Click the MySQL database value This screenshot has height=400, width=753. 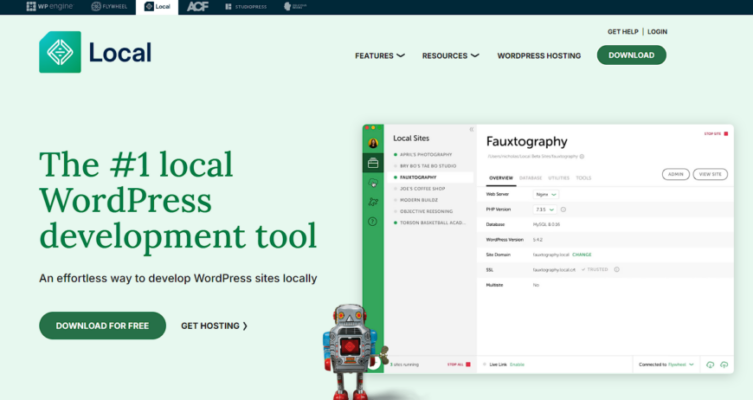tap(546, 224)
